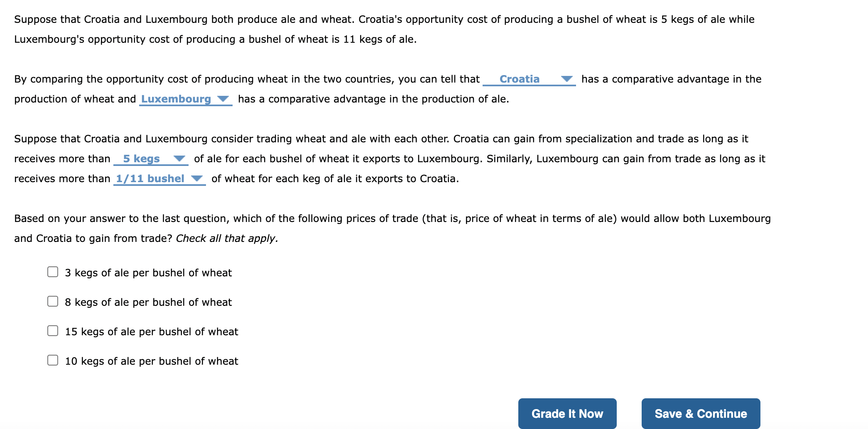Click the arrow on the Luxembourg dropdown
Viewport: 868px width, 429px height.
coord(223,99)
